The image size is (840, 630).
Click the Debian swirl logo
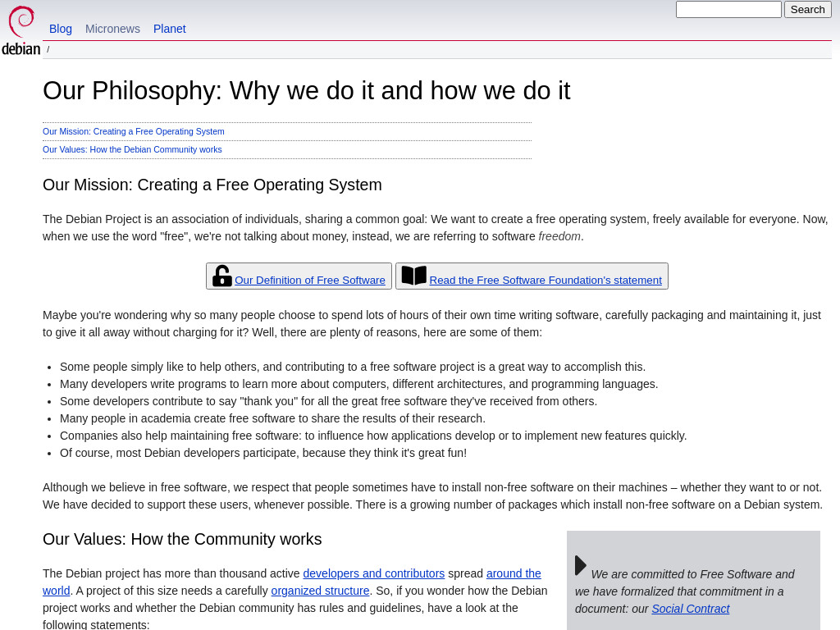[21, 30]
